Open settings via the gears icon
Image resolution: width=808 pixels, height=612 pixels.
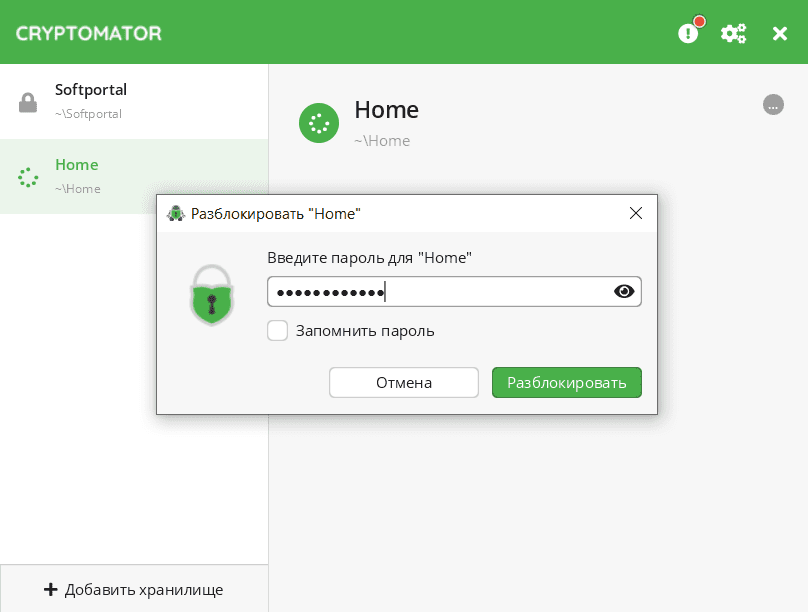(733, 33)
